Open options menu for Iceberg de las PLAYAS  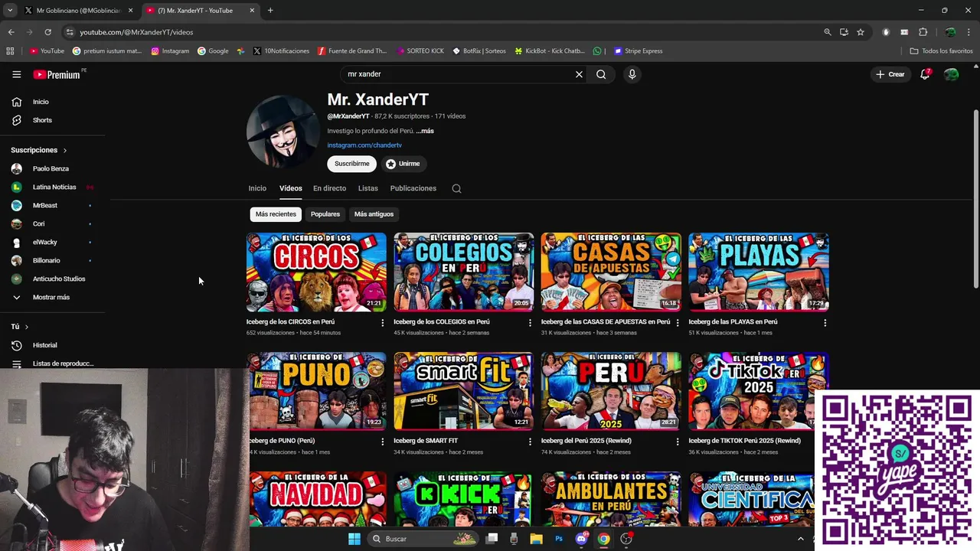tap(825, 323)
